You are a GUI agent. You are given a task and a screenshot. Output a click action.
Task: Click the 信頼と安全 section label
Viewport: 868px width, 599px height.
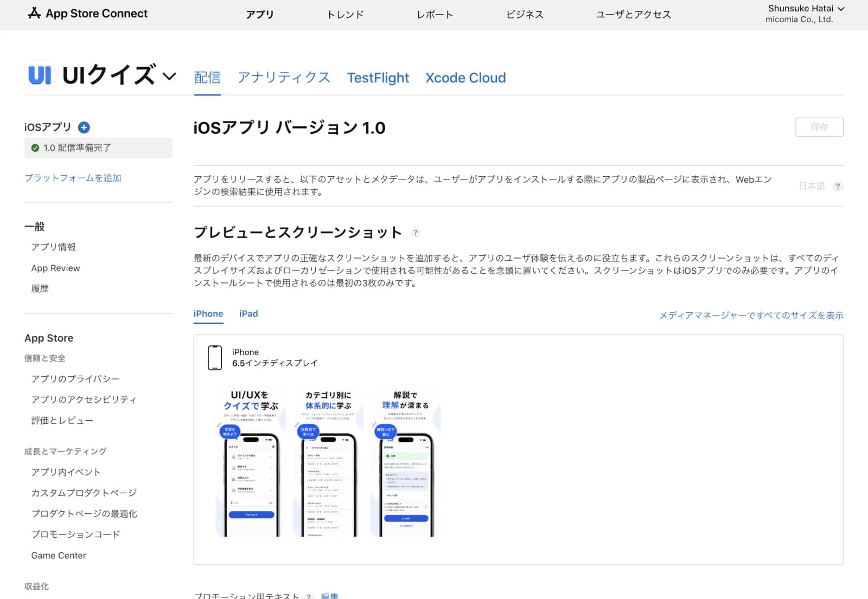pos(45,358)
